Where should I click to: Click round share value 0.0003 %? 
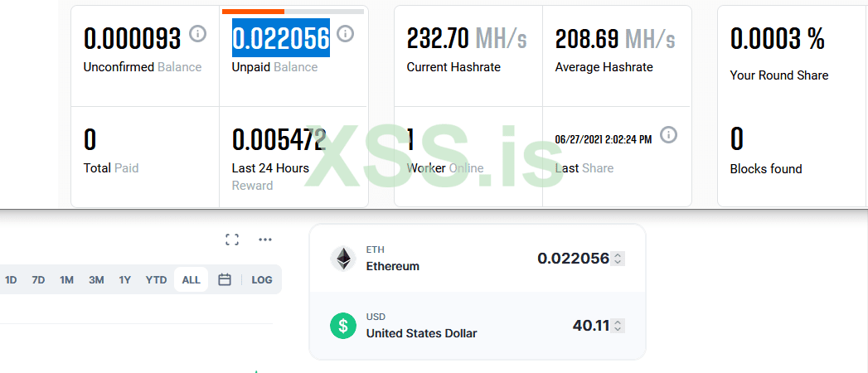pyautogui.click(x=777, y=39)
